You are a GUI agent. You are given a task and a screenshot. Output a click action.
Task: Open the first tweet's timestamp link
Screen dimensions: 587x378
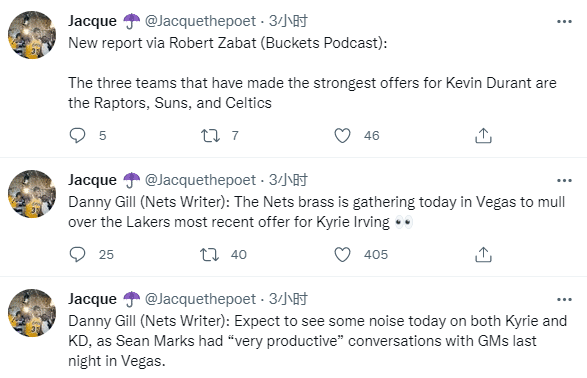[x=288, y=21]
